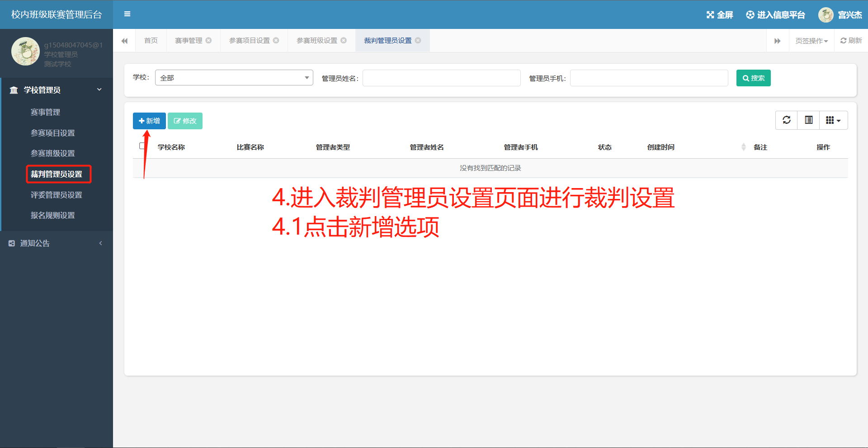This screenshot has height=448, width=868.
Task: Click the 修改 edit button
Action: (185, 121)
